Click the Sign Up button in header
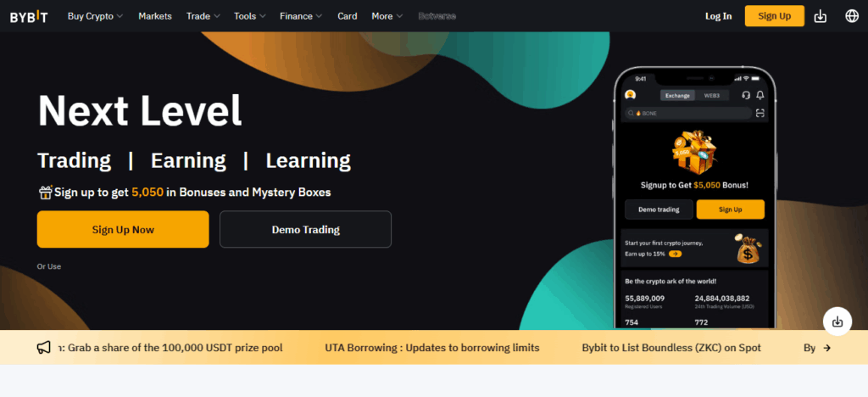868x397 pixels. click(775, 16)
